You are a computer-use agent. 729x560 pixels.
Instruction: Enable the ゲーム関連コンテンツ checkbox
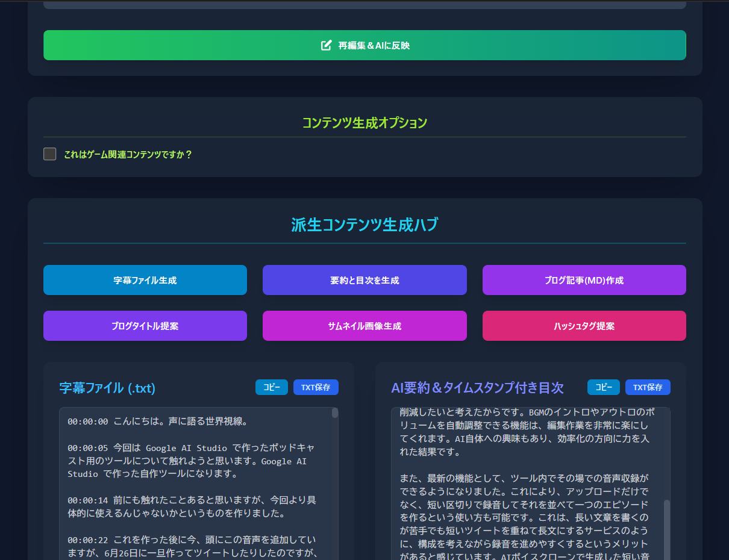[x=50, y=154]
